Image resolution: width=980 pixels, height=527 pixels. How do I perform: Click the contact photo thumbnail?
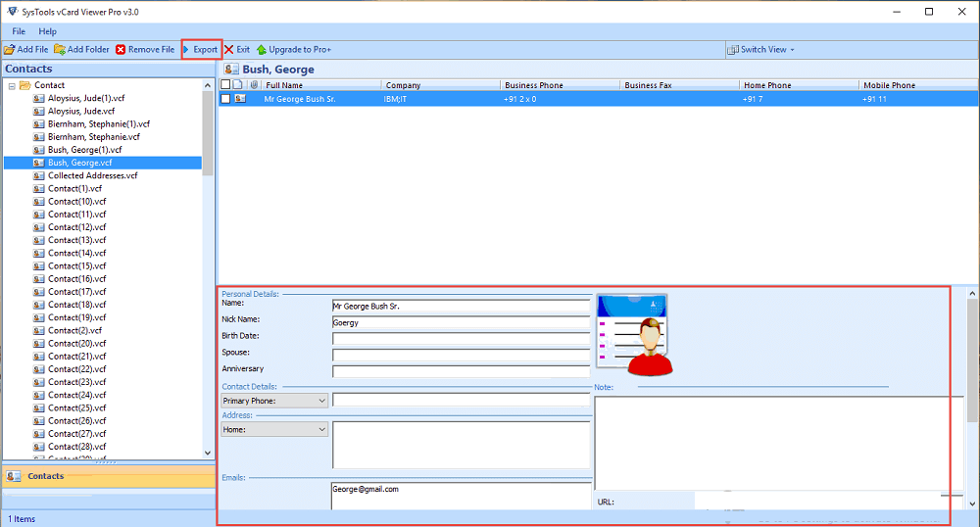635,335
